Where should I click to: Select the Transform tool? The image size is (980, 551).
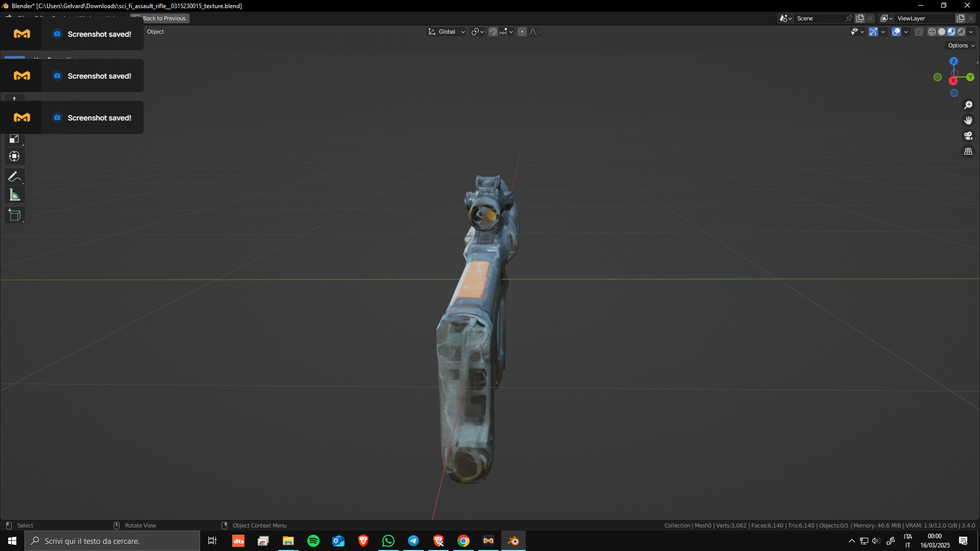(x=14, y=156)
